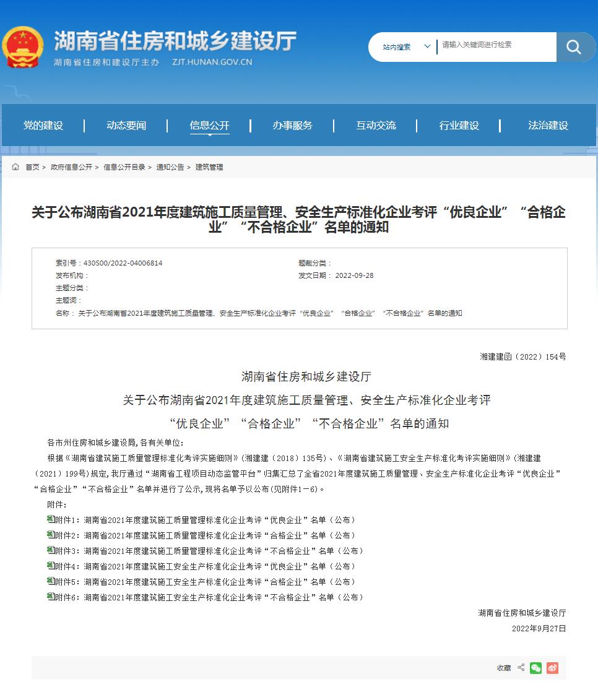598x700 pixels.
Task: Click the 收藏 bookmark link
Action: pyautogui.click(x=504, y=668)
